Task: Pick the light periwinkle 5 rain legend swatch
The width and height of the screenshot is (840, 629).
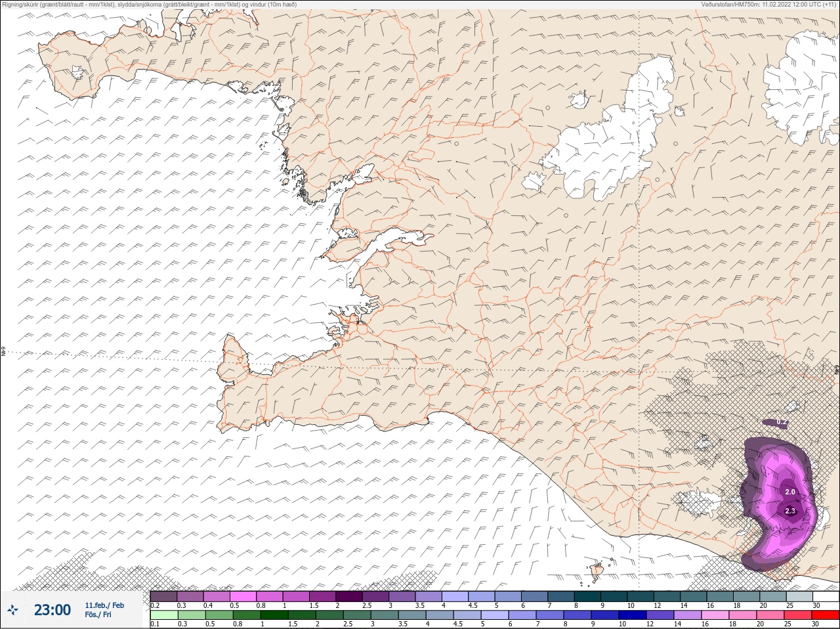Action: tap(494, 615)
